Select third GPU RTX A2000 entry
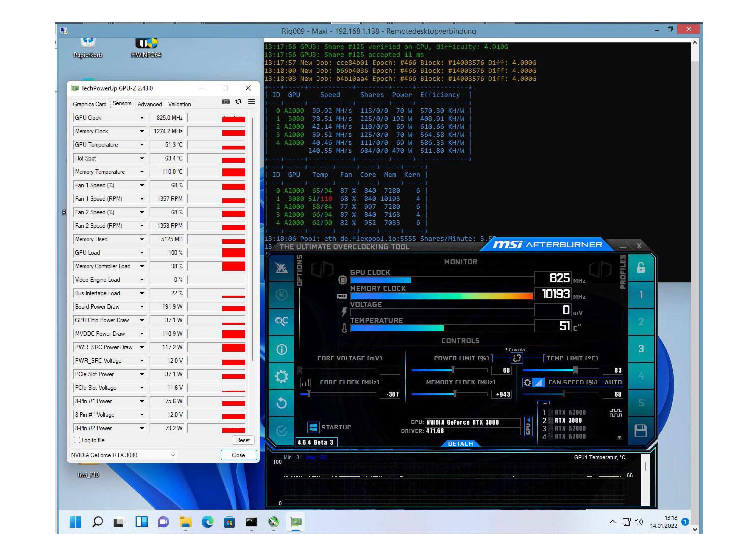This screenshot has width=756, height=534. tap(570, 428)
